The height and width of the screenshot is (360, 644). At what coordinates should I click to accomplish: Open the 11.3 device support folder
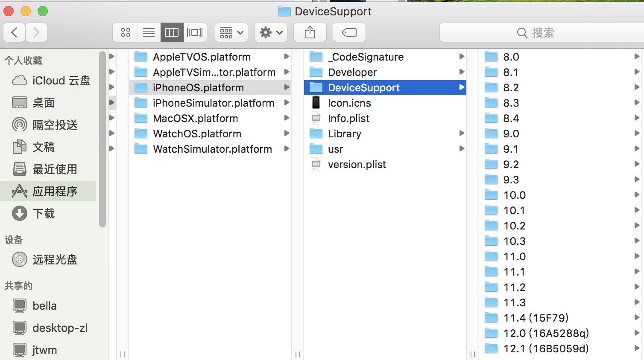pos(560,302)
